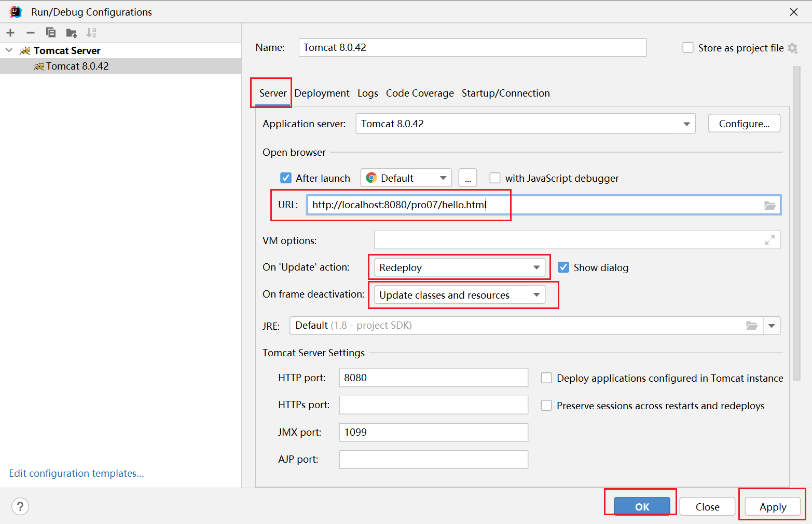Toggle Show dialog checkbox
This screenshot has width=812, height=524.
(x=563, y=267)
